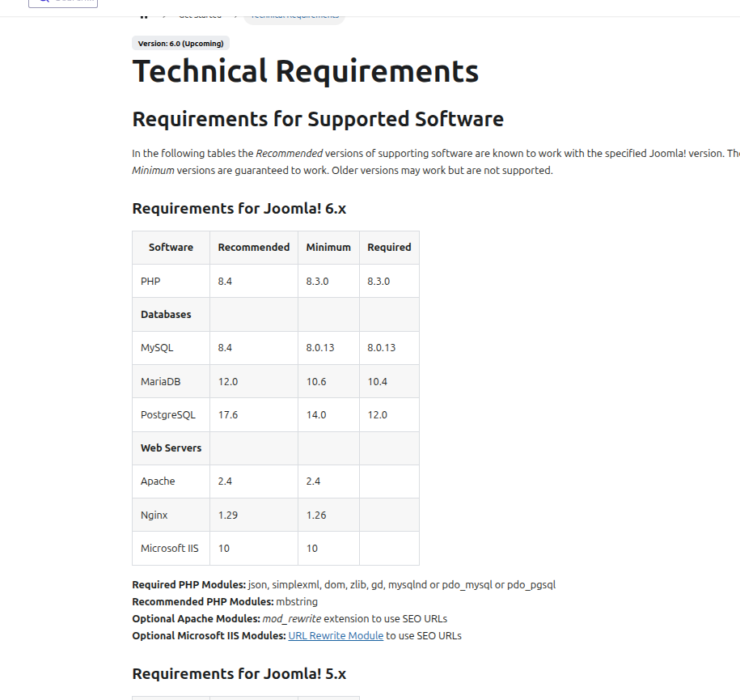Click the Requirements for Supported Software heading

click(x=317, y=120)
